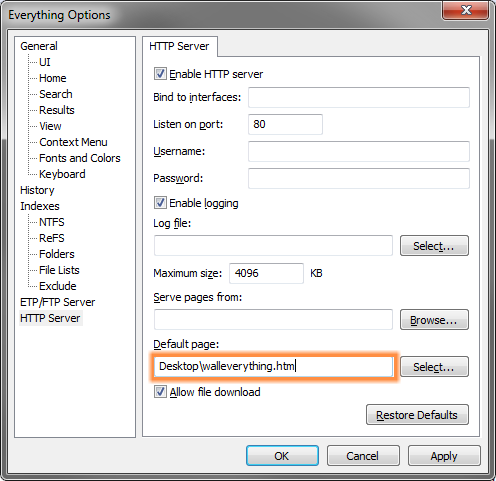Image resolution: width=496 pixels, height=481 pixels.
Task: Click Restore Defaults button
Action: point(417,415)
